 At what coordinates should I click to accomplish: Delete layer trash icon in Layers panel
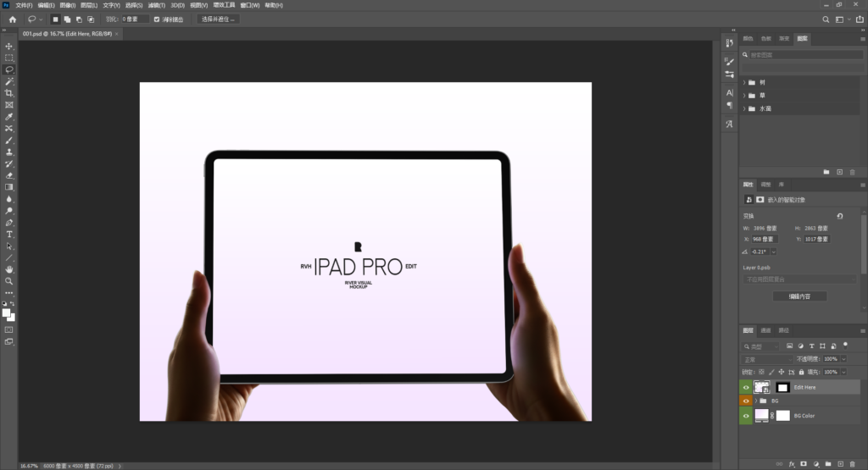click(x=853, y=464)
